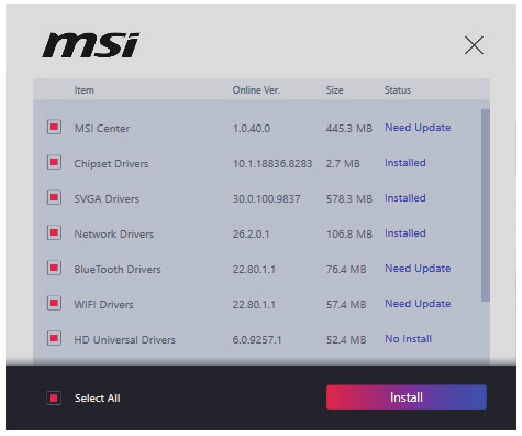Screen dimensions: 522x436
Task: Click Network Drivers' Installed status
Action: coord(405,233)
